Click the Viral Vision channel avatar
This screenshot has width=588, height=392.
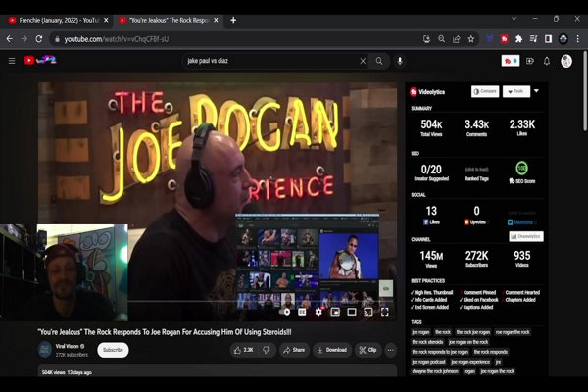[x=45, y=349]
